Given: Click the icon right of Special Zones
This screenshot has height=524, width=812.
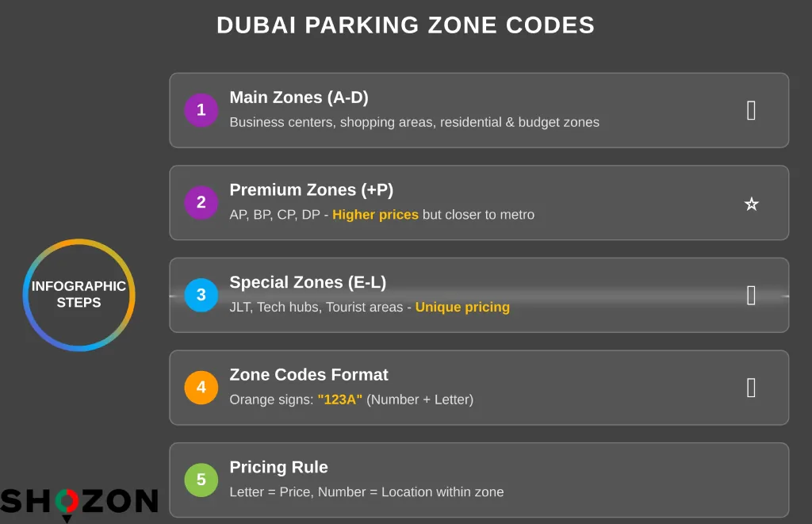Looking at the screenshot, I should [x=751, y=296].
